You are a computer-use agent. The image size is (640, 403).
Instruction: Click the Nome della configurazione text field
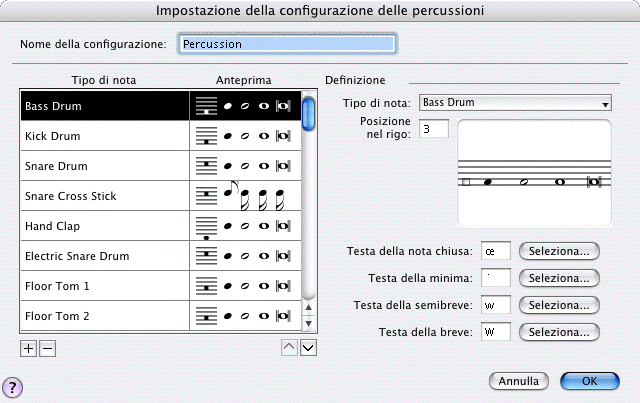pos(287,44)
